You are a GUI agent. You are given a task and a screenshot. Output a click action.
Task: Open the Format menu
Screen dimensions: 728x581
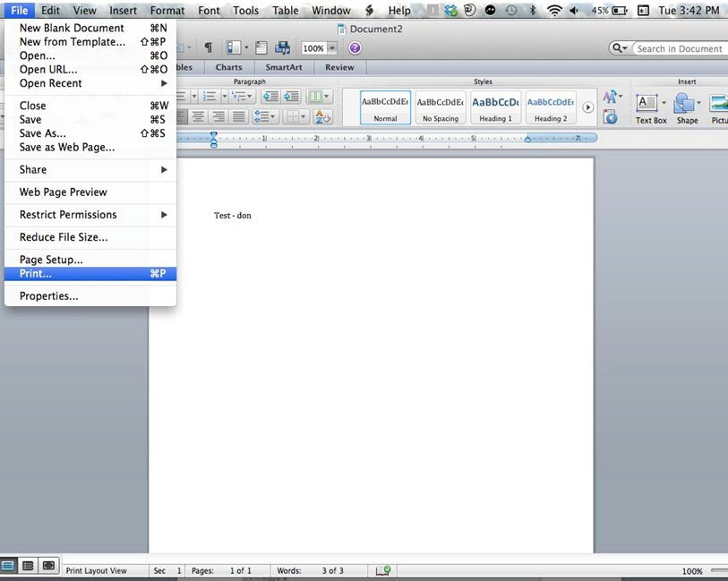[x=167, y=10]
